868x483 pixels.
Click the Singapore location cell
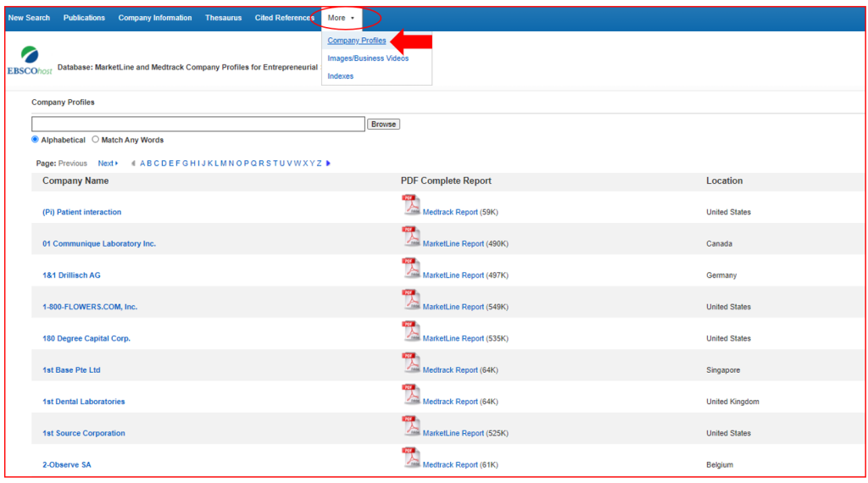pos(723,369)
